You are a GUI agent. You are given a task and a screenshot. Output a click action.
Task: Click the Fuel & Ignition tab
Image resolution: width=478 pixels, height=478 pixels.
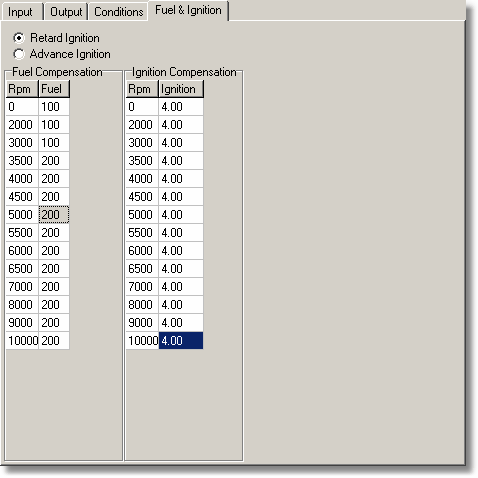188,10
